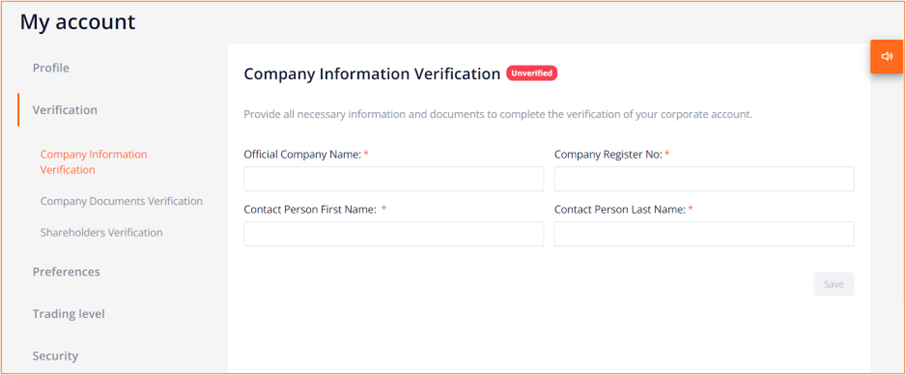Click the Official Company Name label
Screen dimensions: 906x375
pyautogui.click(x=303, y=154)
